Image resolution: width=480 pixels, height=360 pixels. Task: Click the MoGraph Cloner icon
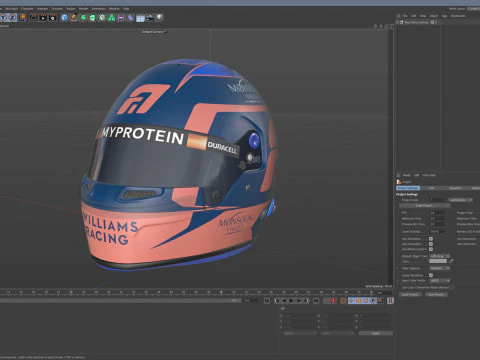pyautogui.click(x=102, y=17)
